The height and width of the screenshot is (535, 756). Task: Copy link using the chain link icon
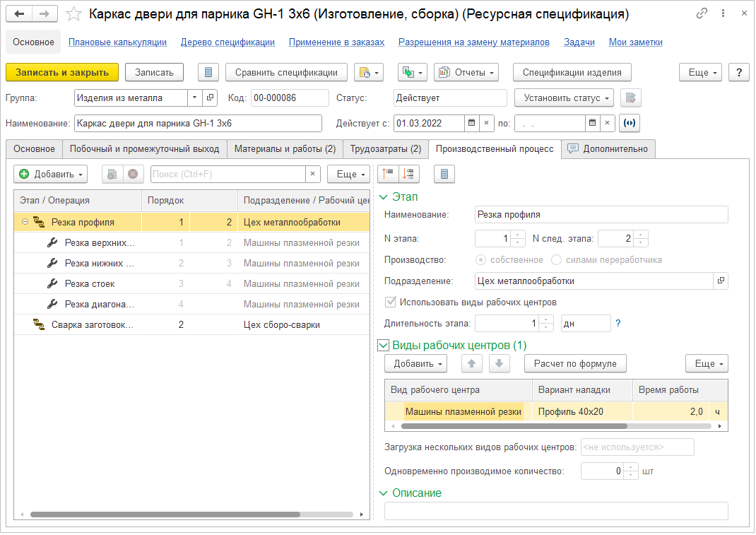(702, 13)
